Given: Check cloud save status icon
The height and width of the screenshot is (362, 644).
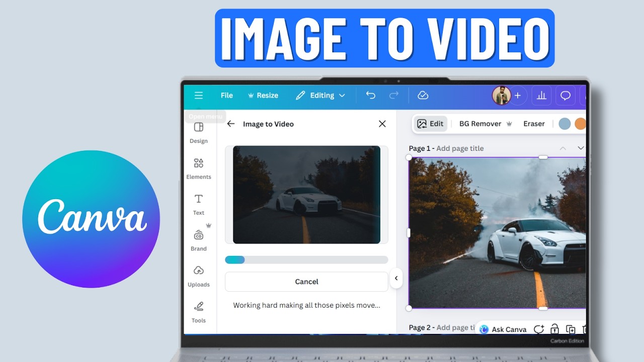Looking at the screenshot, I should pos(423,96).
